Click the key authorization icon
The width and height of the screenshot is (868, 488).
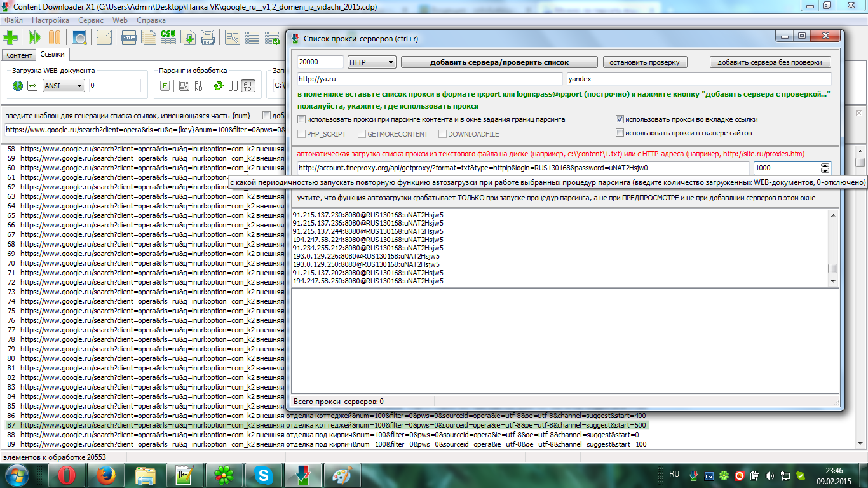pos(32,86)
